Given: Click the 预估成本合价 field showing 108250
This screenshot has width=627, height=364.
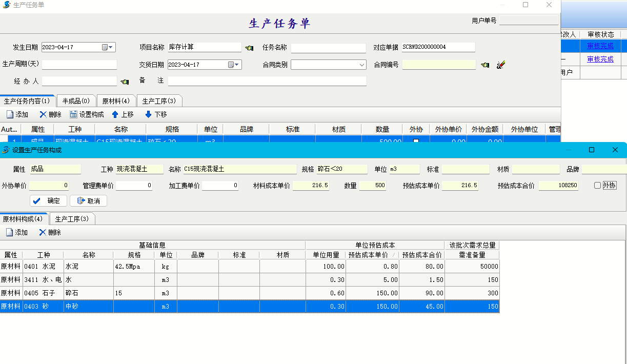Looking at the screenshot, I should [x=558, y=186].
